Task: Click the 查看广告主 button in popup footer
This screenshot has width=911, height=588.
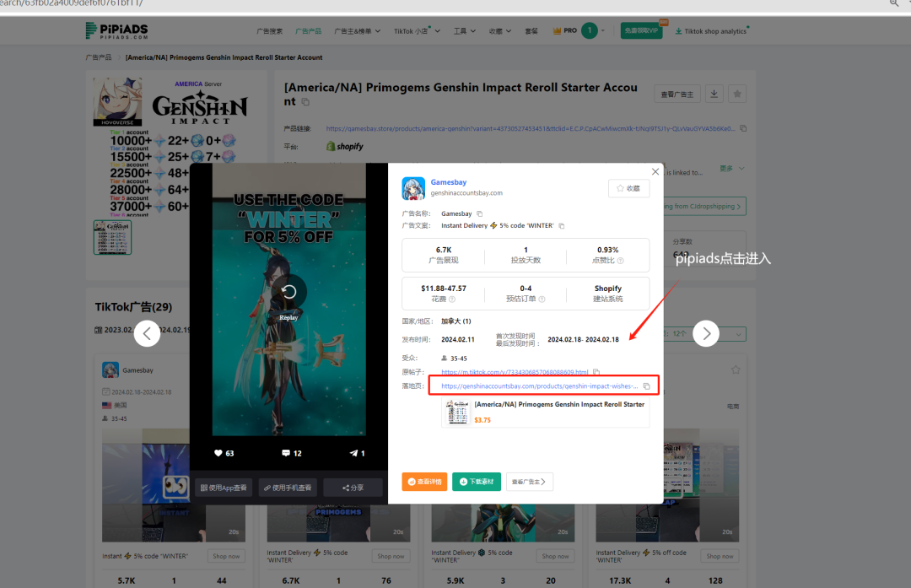Action: (529, 482)
